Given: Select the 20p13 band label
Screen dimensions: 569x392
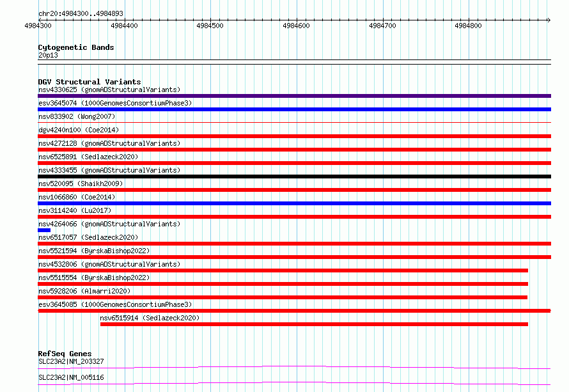Looking at the screenshot, I should [48, 55].
